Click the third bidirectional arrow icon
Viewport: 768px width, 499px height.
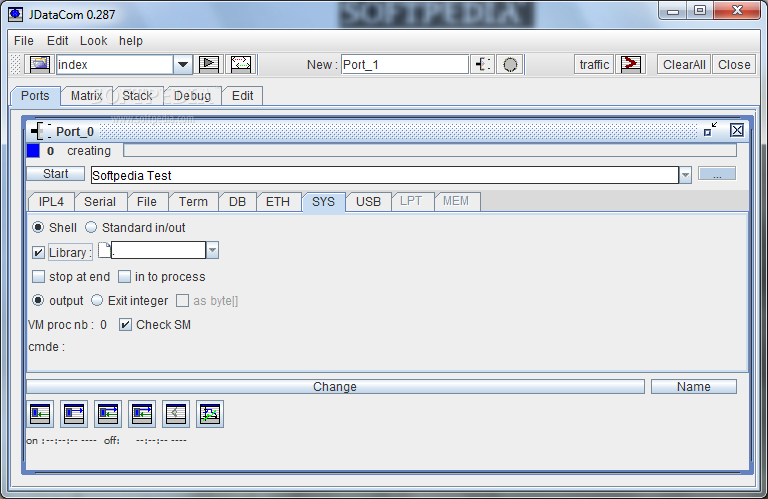(108, 414)
